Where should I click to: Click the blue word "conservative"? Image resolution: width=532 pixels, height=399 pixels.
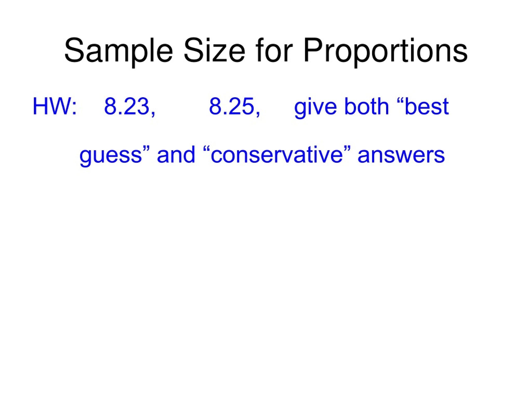[277, 154]
